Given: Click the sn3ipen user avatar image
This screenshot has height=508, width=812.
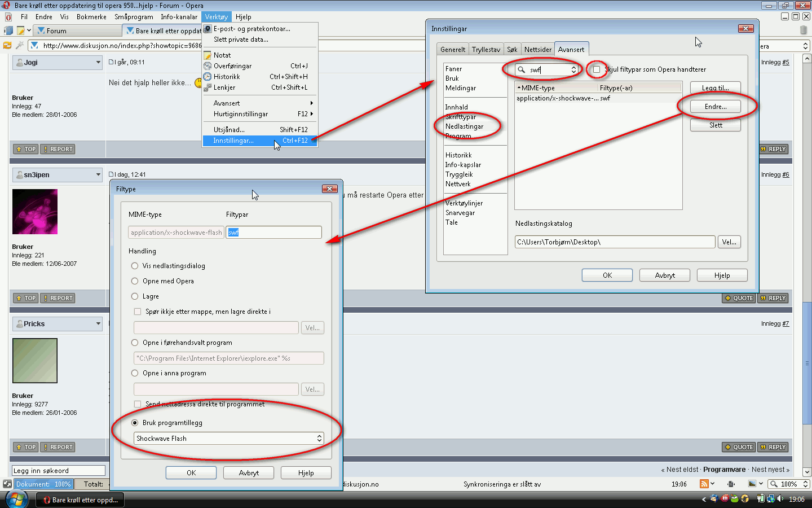Looking at the screenshot, I should coord(35,212).
